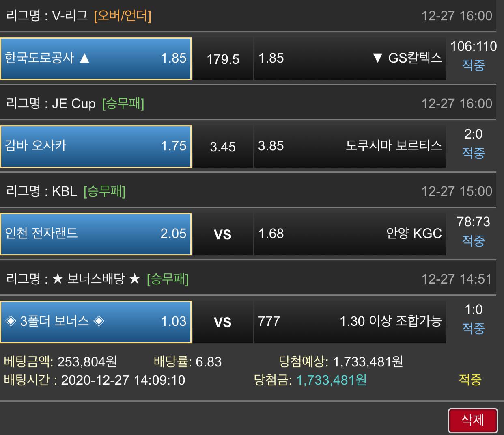Click the 179.5 handicap line cell
Viewport: 504px width, 435px height.
pos(223,58)
